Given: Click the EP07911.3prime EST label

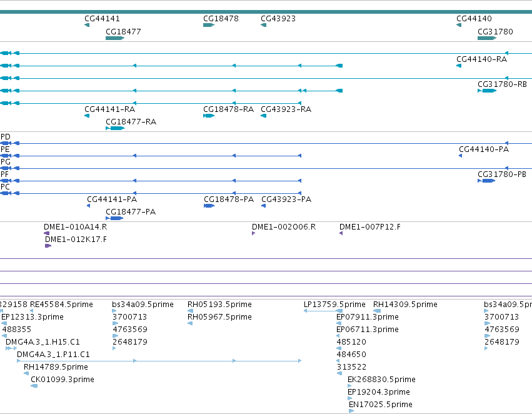Looking at the screenshot, I should pyautogui.click(x=368, y=317).
